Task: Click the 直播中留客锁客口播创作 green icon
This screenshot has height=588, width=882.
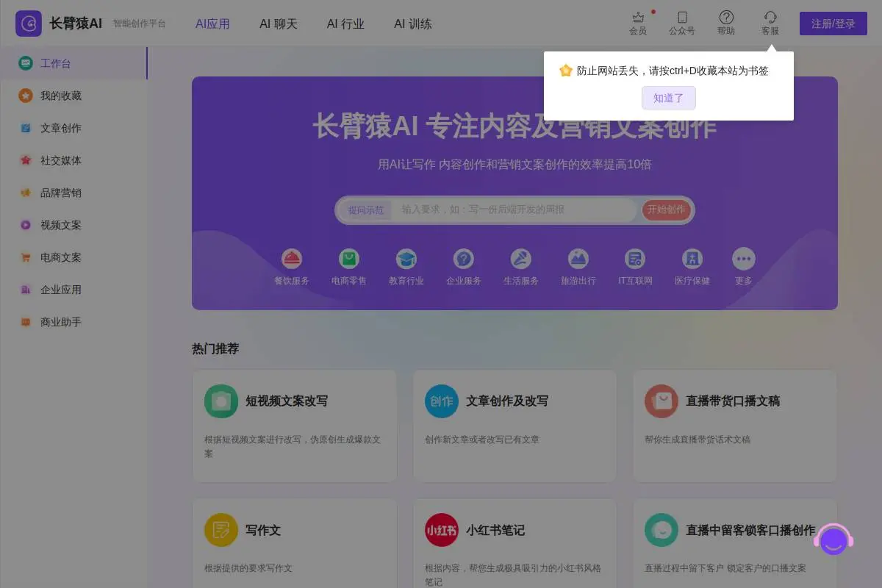Action: pos(661,530)
